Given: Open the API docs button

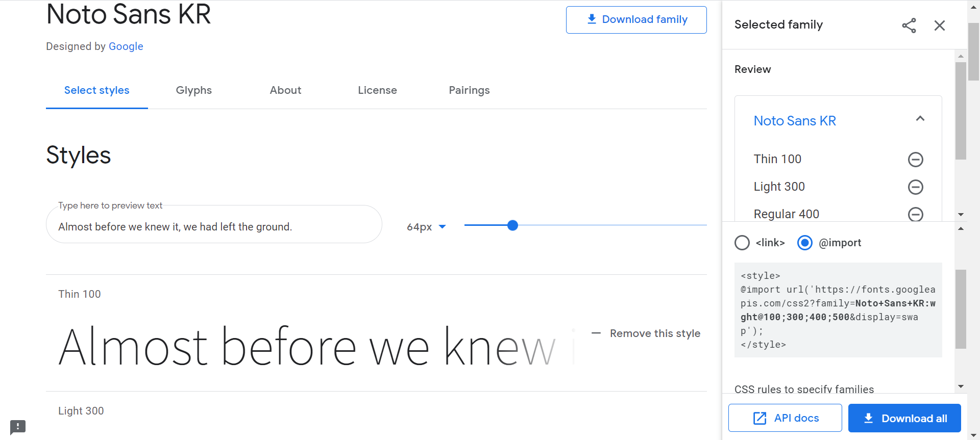Looking at the screenshot, I should [785, 418].
